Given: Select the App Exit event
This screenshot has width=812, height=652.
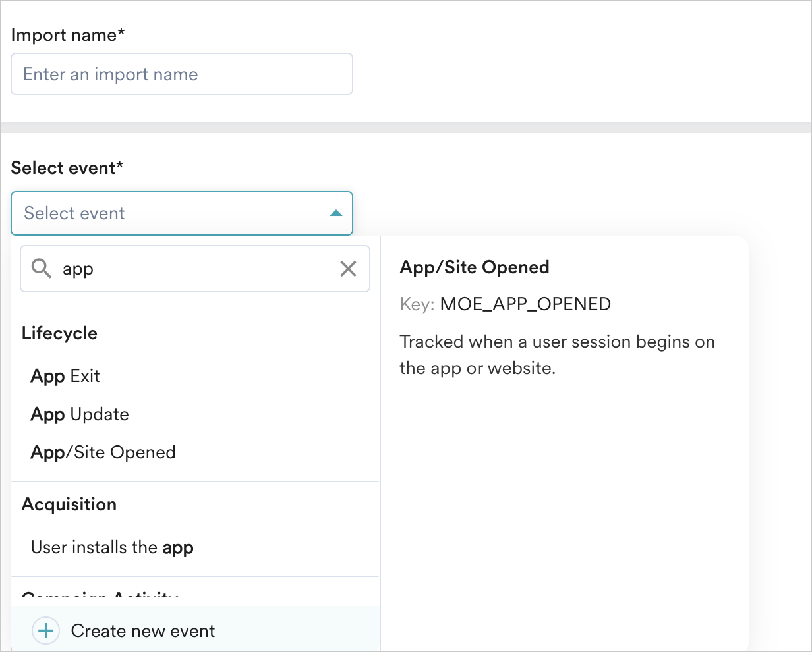Looking at the screenshot, I should [65, 376].
